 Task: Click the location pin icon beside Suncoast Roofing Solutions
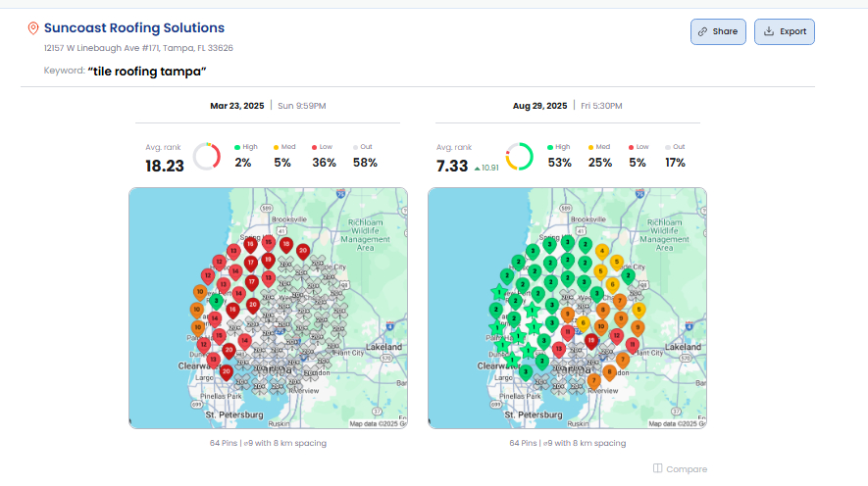[33, 28]
